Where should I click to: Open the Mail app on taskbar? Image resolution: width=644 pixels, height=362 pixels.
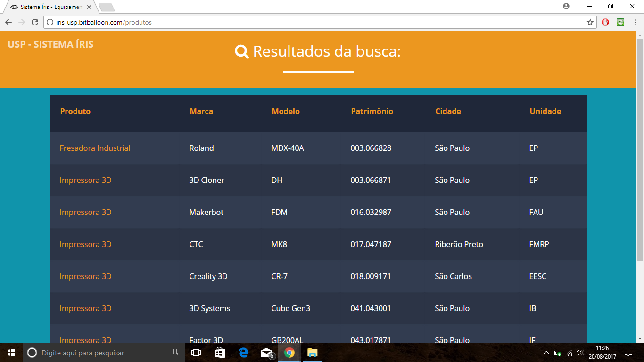[x=267, y=353]
